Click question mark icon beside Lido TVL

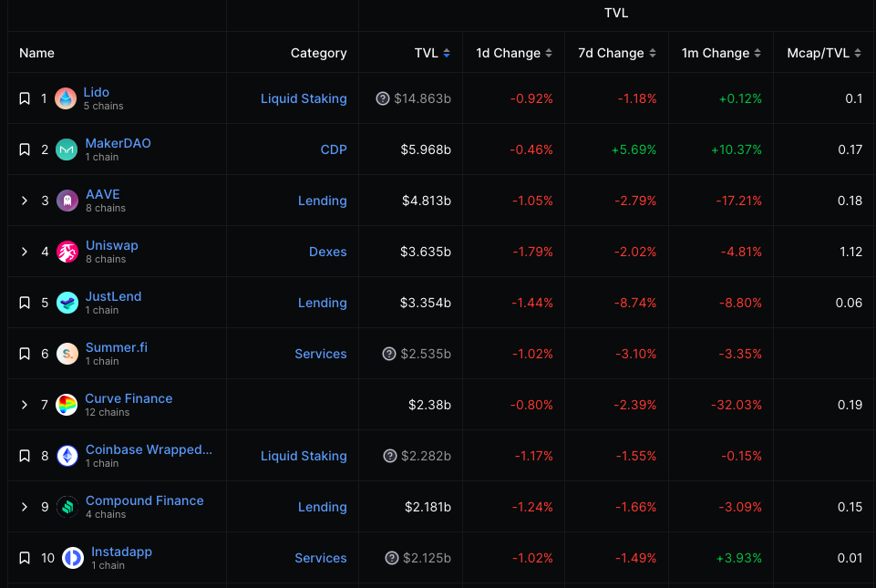click(383, 99)
